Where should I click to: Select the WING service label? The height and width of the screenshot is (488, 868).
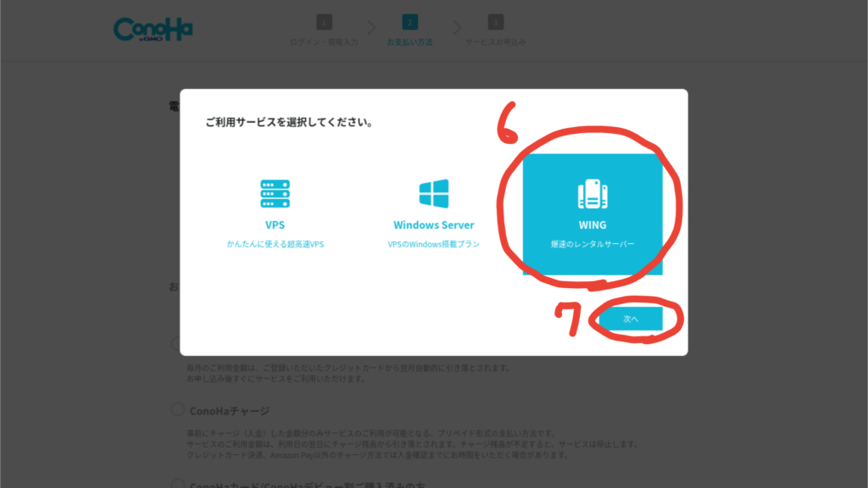593,225
